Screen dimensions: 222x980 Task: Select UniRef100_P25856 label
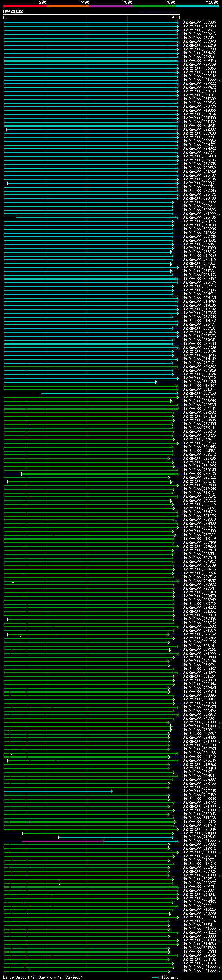199,68
